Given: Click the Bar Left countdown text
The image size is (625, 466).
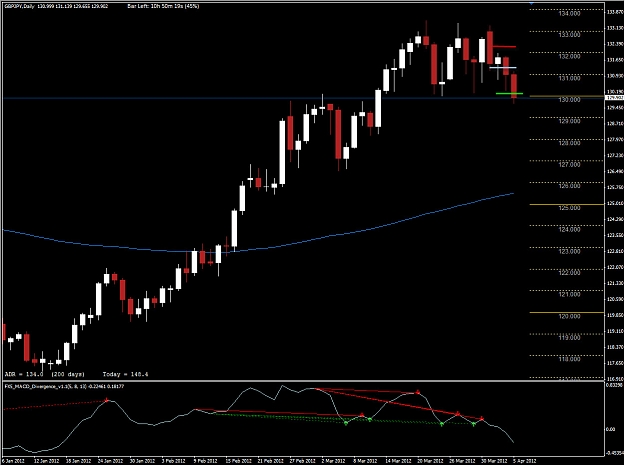Looking at the screenshot, I should [x=163, y=6].
